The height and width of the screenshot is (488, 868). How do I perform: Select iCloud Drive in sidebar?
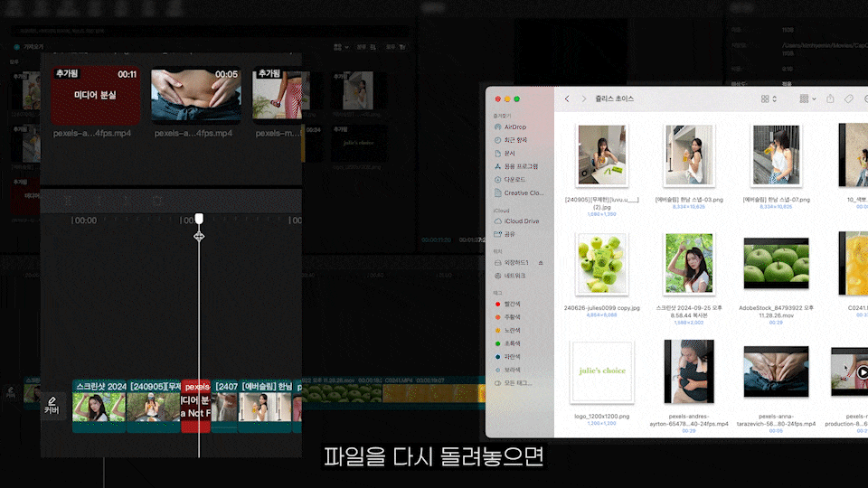[x=521, y=221]
